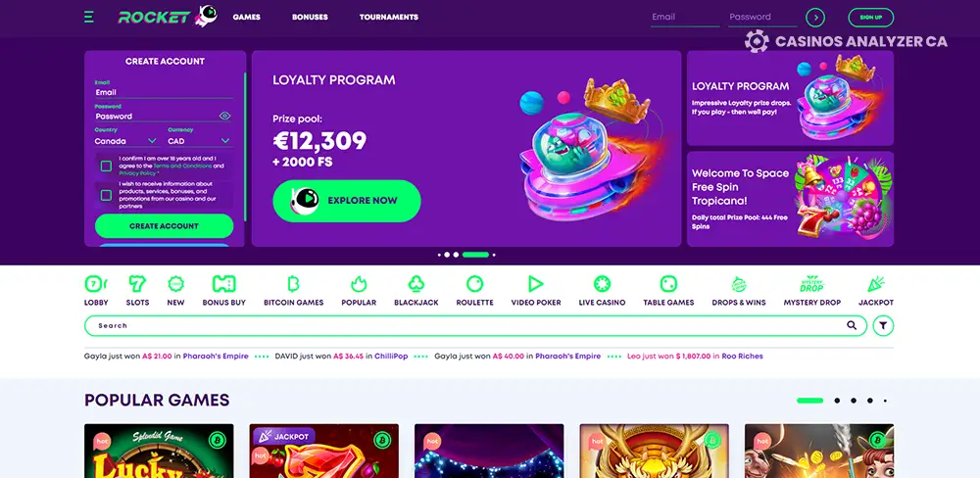Select the Blackjack club icon
980x478 pixels.
pyautogui.click(x=416, y=284)
